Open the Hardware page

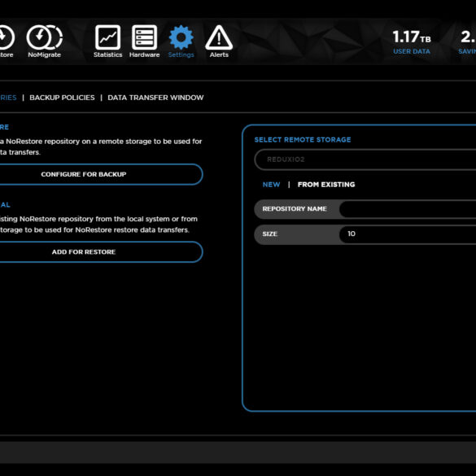click(x=144, y=41)
